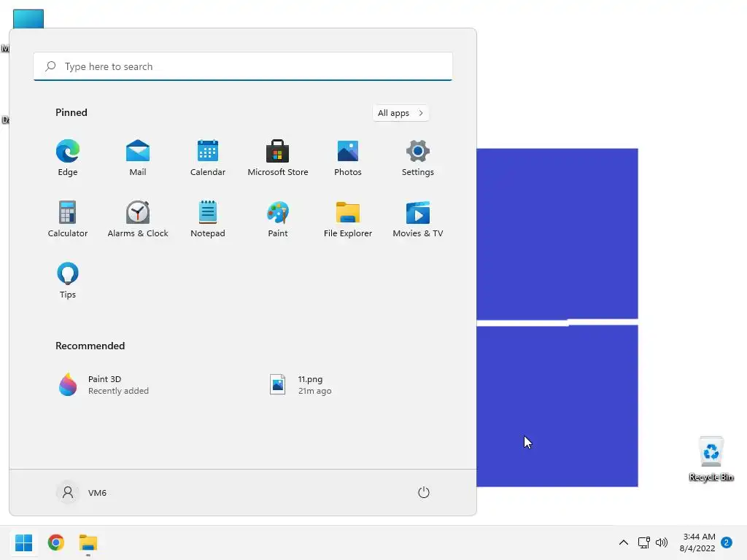Screen dimensions: 747x560
Task: Click the Type here to search field
Action: click(x=243, y=66)
